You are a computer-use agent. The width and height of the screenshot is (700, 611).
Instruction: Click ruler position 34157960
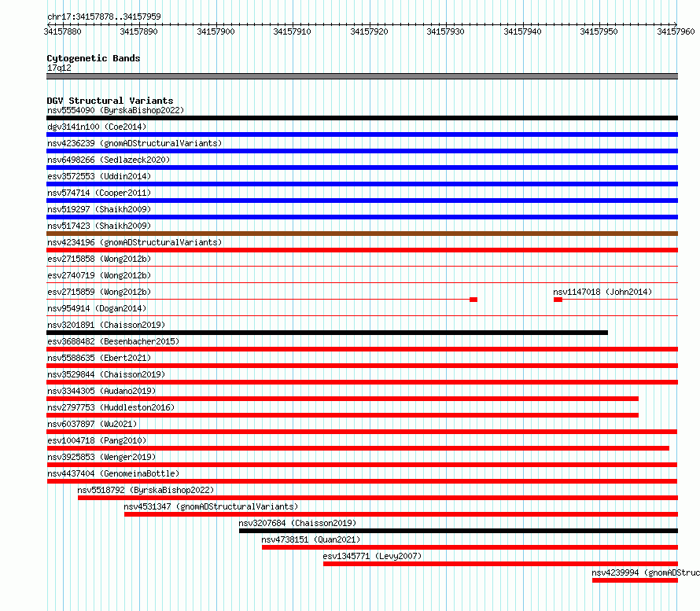(x=676, y=31)
